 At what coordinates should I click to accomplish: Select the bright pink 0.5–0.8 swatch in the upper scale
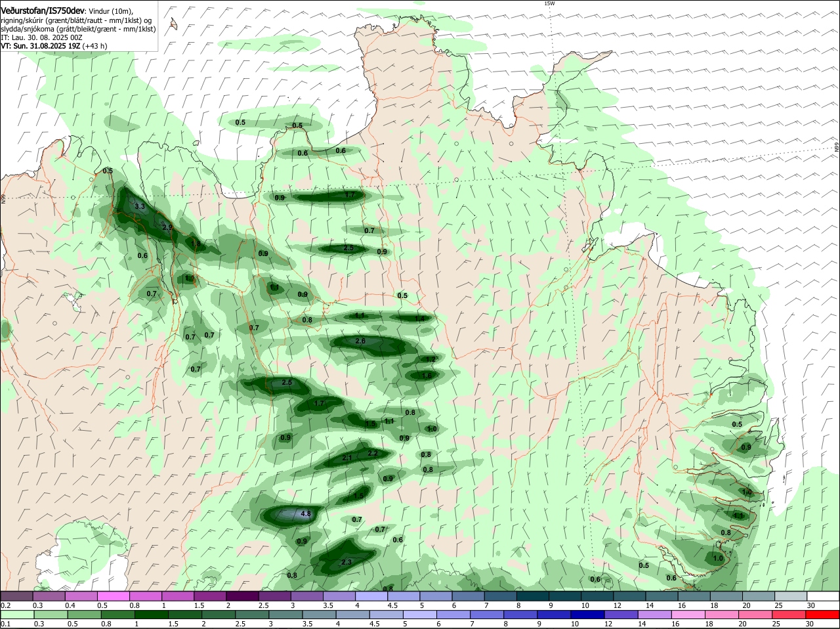click(114, 596)
